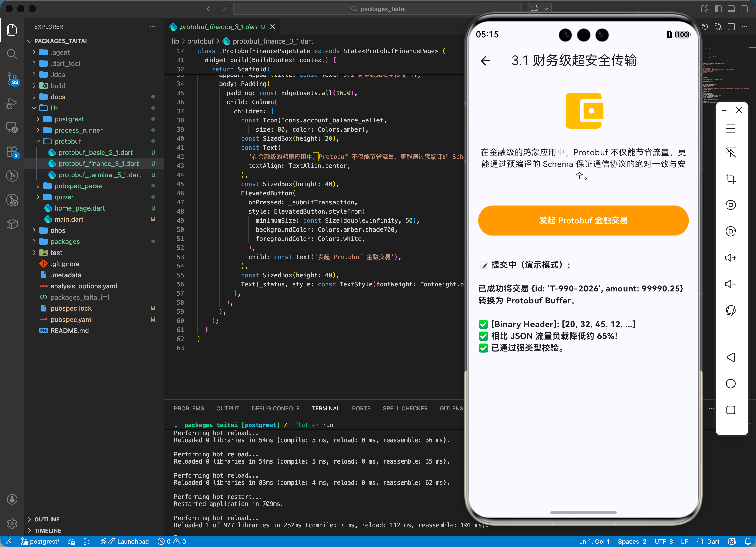The height and width of the screenshot is (547, 756).
Task: Switch to the PROBLEMS panel tab
Action: [189, 408]
